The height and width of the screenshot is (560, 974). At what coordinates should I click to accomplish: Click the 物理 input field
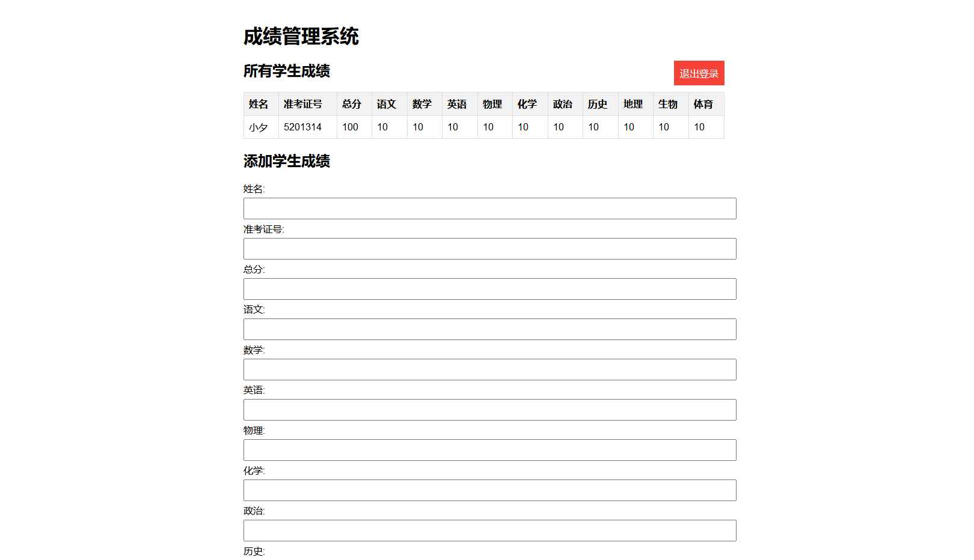489,450
